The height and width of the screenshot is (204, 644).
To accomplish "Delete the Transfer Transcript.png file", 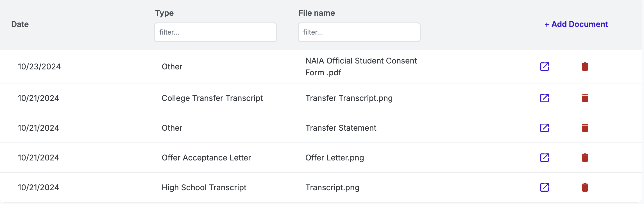I will 585,98.
